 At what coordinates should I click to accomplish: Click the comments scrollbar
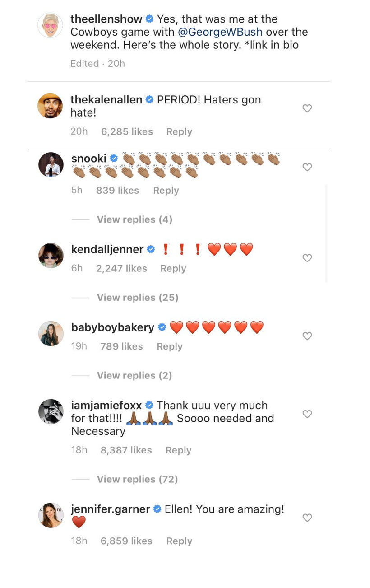326,233
